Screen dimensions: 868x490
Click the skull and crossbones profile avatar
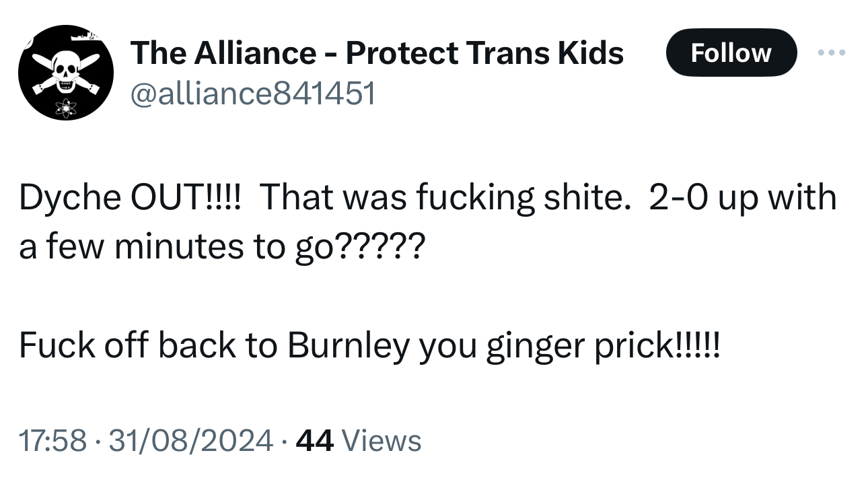[x=65, y=73]
